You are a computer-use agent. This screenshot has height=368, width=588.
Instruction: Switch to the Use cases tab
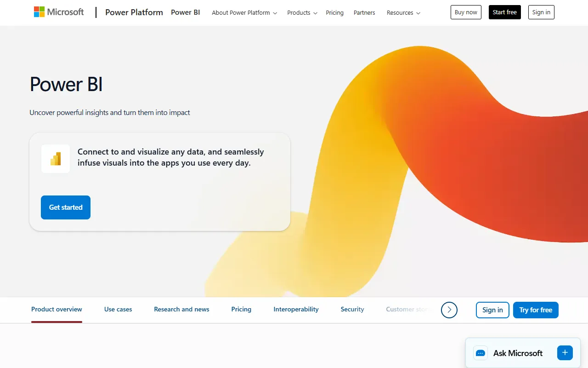coord(118,310)
